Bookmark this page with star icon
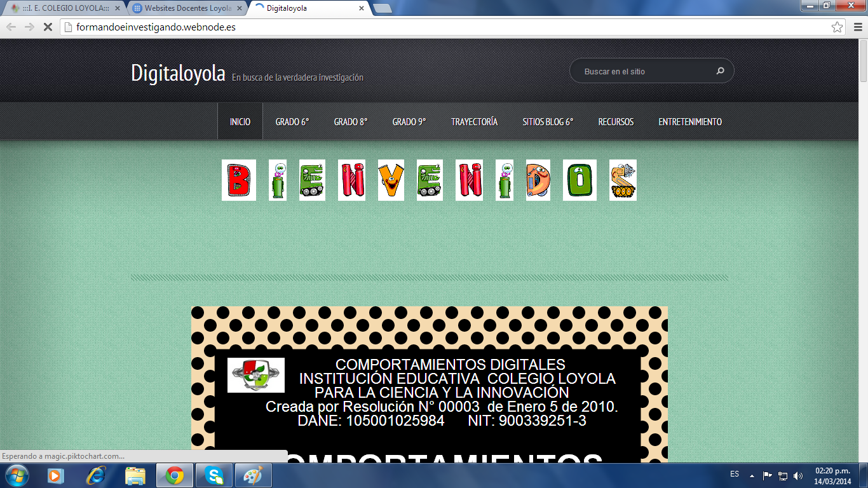868x488 pixels. pos(837,27)
